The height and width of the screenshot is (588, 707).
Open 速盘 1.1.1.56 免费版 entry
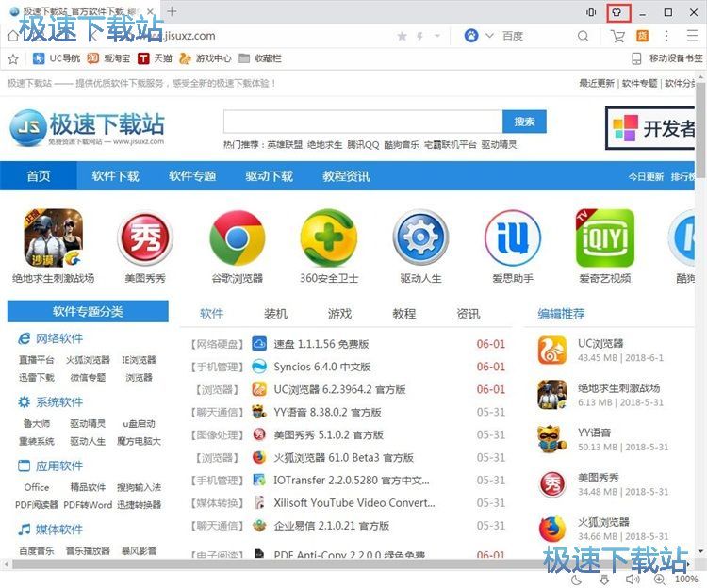pyautogui.click(x=321, y=344)
